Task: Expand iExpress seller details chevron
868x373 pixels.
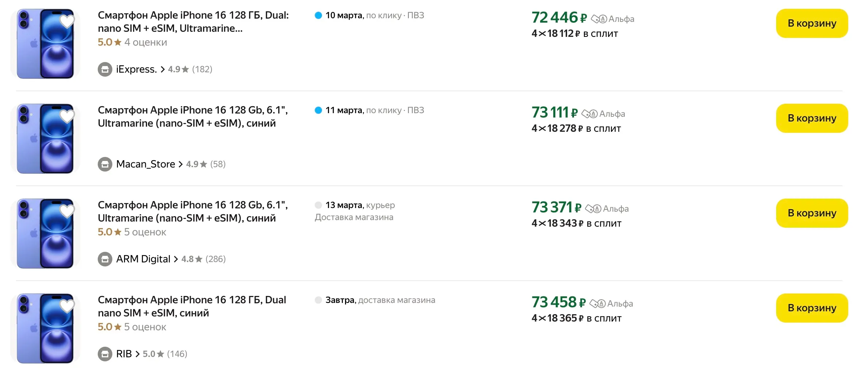Action: tap(163, 69)
